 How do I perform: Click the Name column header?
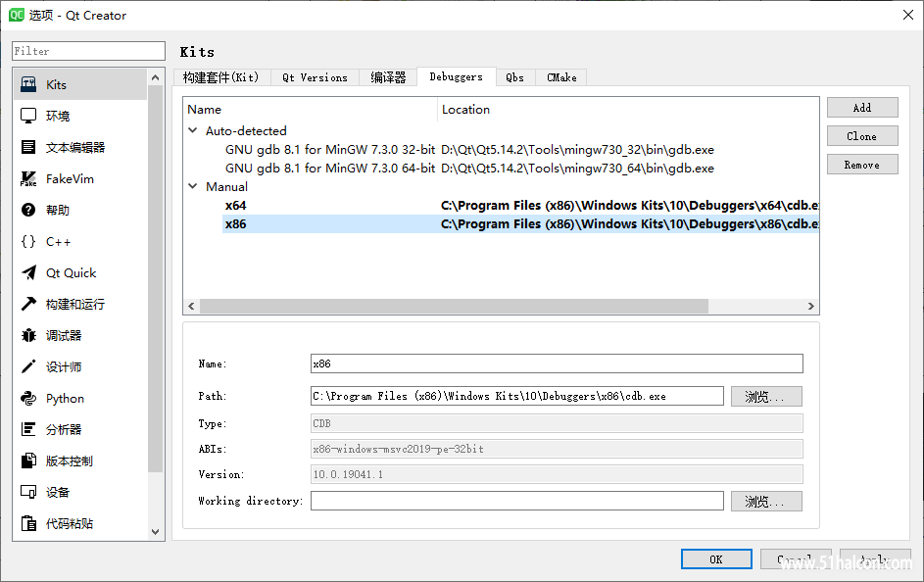311,109
